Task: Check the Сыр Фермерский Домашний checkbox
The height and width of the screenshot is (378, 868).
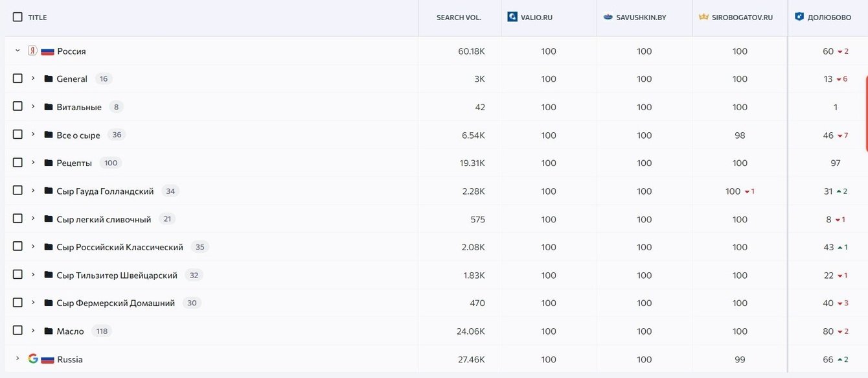Action: [17, 302]
